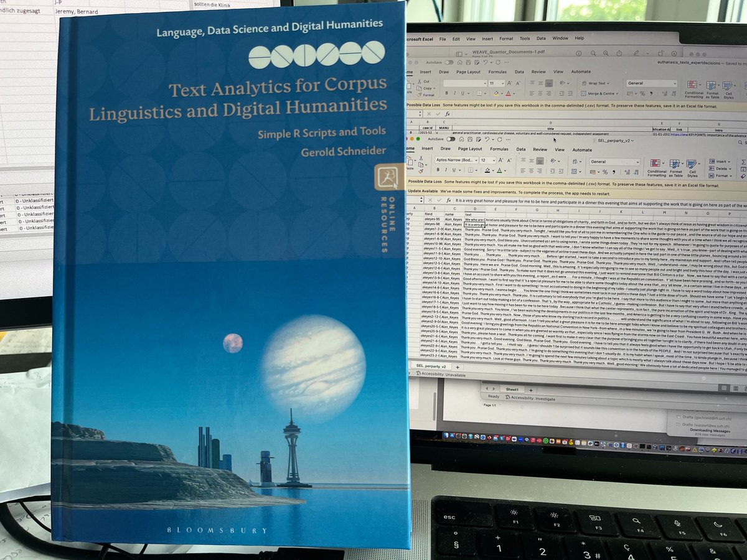Viewport: 747px width, 560px height.
Task: Apply bold formatting with the B icon
Action: pyautogui.click(x=437, y=169)
